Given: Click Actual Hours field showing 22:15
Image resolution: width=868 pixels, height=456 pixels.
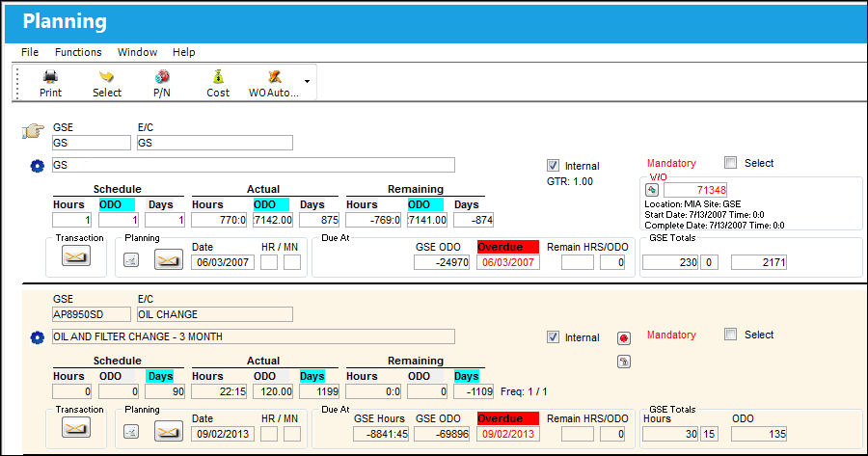Looking at the screenshot, I should pos(219,391).
